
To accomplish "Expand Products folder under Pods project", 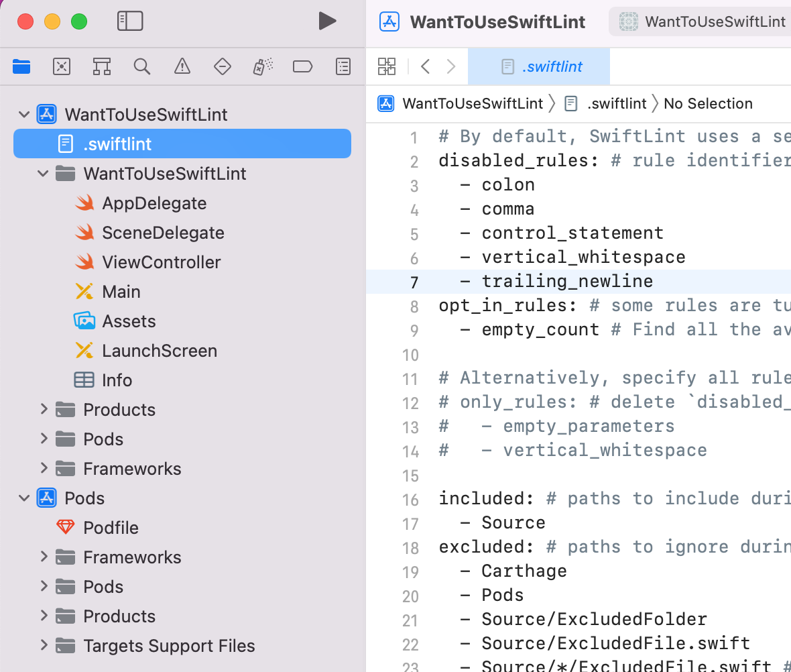I will point(44,616).
